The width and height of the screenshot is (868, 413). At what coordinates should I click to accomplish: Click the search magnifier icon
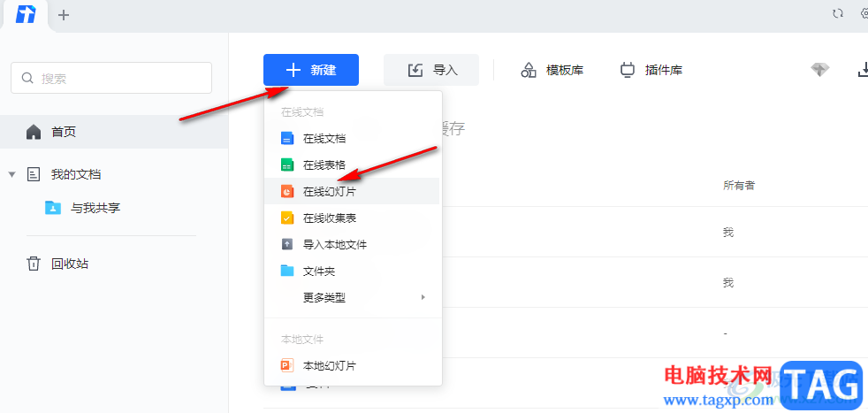coord(27,78)
